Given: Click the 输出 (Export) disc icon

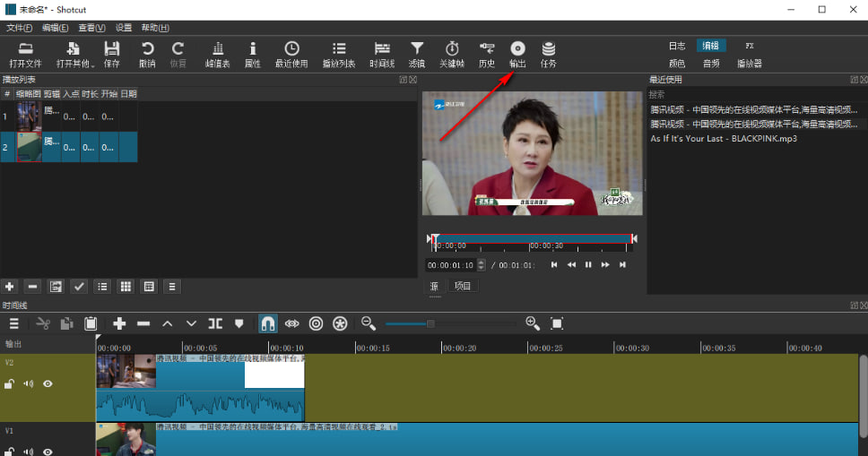Looking at the screenshot, I should (517, 49).
